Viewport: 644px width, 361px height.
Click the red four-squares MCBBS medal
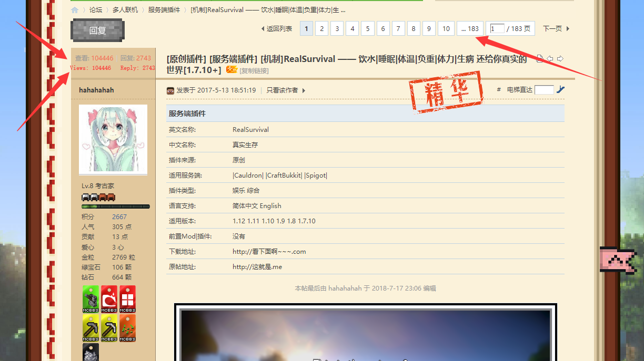tap(127, 299)
